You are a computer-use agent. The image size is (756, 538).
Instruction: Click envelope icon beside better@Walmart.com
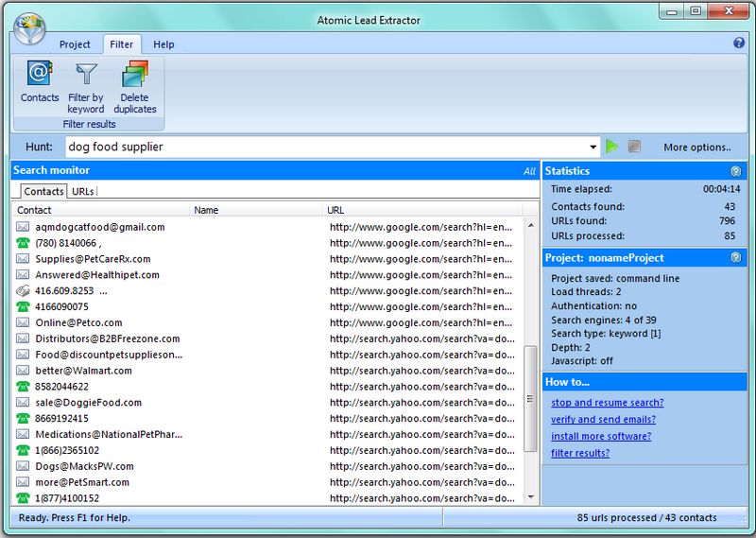23,370
